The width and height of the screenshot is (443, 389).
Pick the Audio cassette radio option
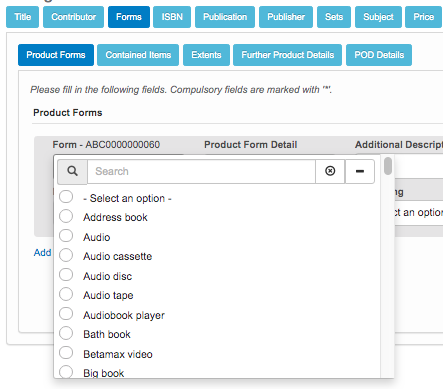(66, 255)
